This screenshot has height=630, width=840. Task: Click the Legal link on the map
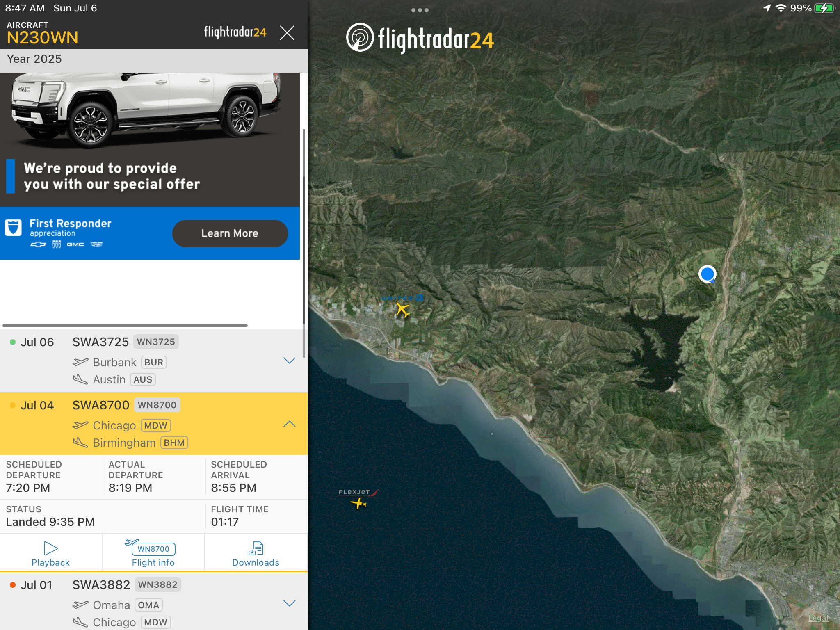tap(818, 618)
